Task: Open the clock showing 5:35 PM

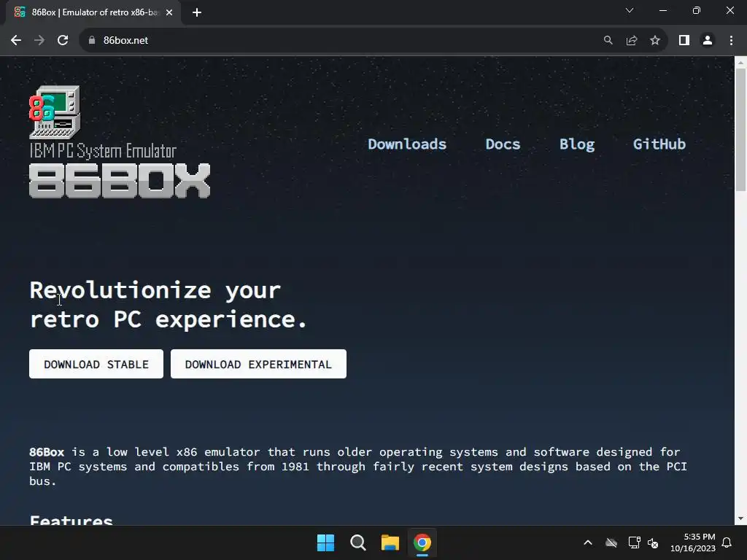Action: click(693, 542)
